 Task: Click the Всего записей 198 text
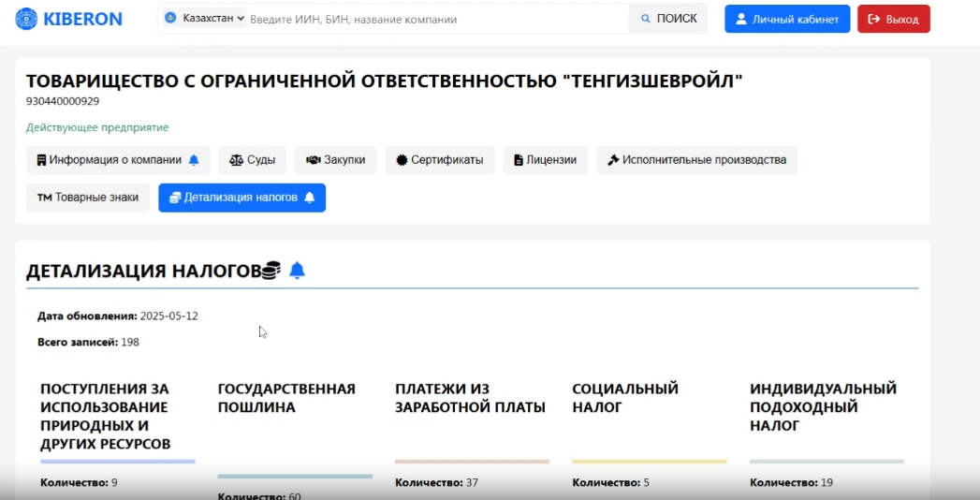click(x=88, y=343)
